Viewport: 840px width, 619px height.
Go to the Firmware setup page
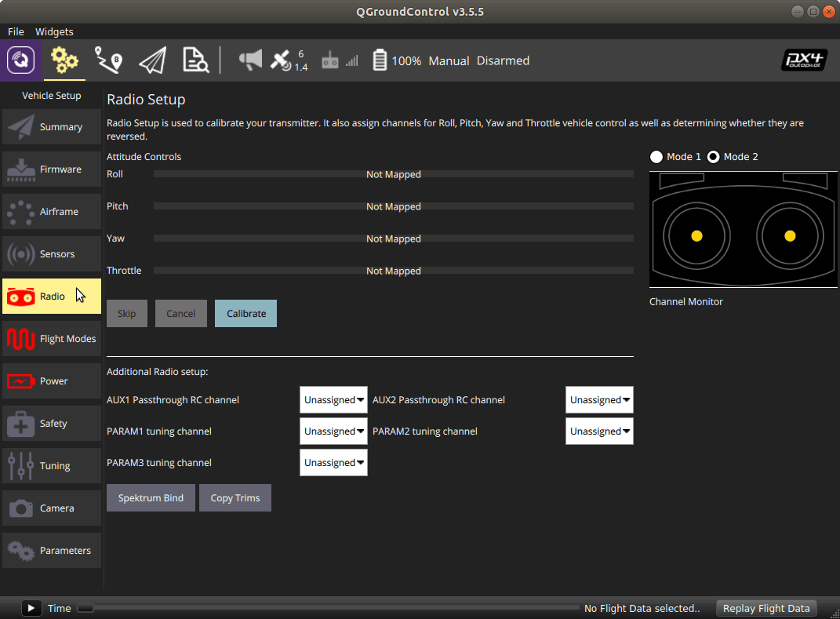52,169
